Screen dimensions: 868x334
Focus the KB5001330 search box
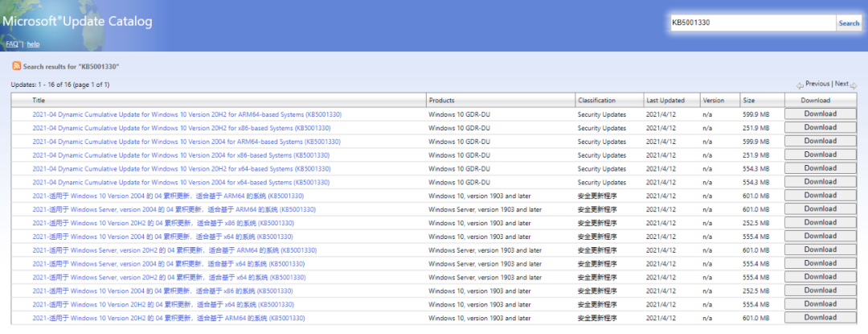click(753, 23)
